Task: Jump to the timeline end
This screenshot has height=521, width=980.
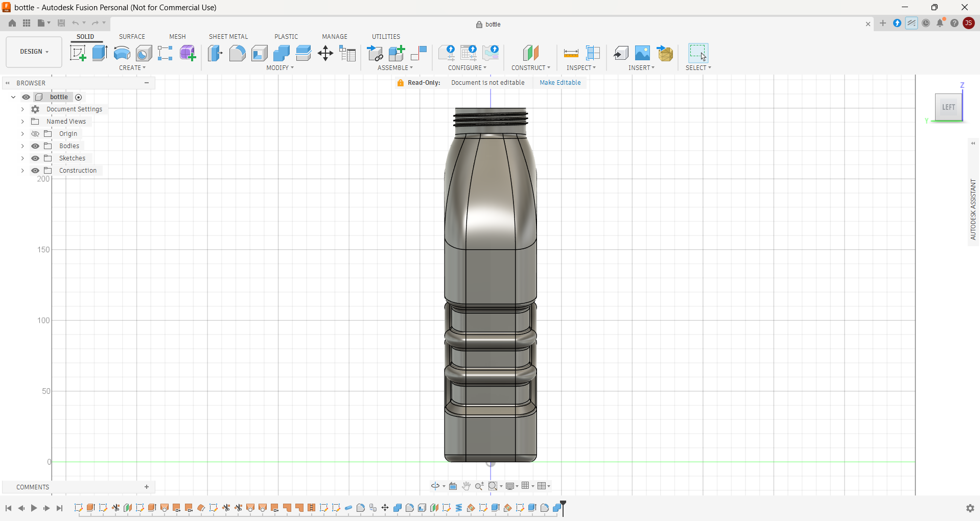Action: tap(59, 508)
